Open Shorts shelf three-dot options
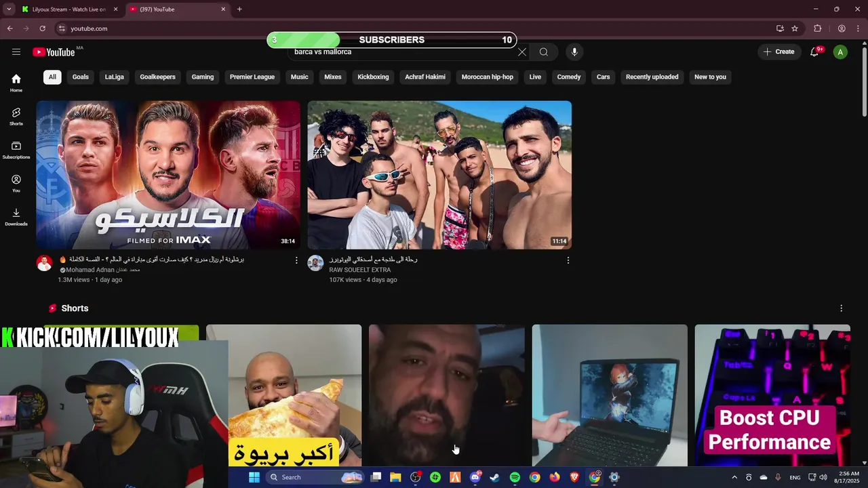 (842, 308)
